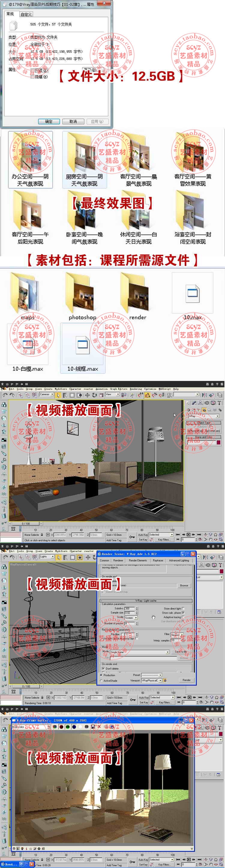Screen dimensions: 225x868
Task: Click the Render button in Render Scene
Action: click(187, 680)
